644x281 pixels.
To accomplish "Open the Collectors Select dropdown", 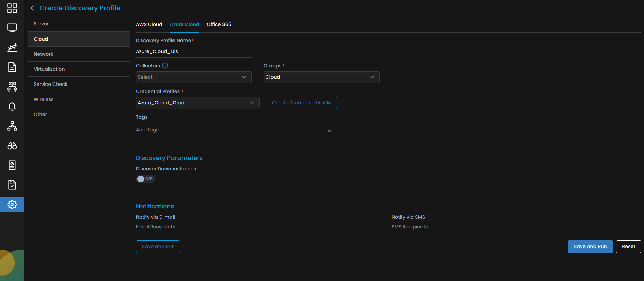I will (194, 77).
